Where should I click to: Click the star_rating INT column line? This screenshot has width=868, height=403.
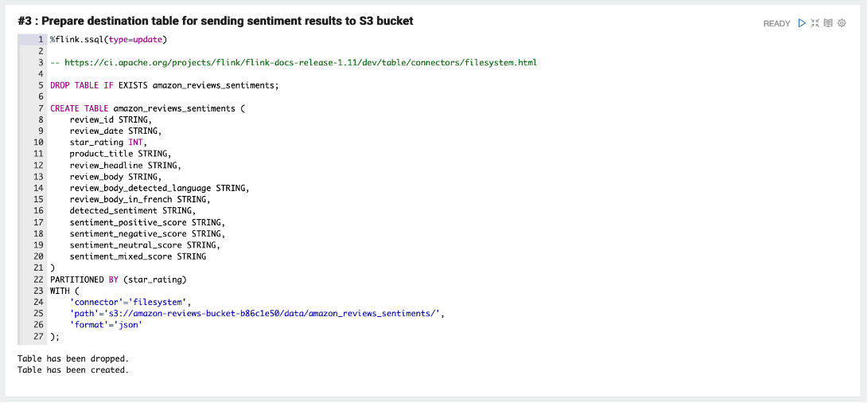point(108,143)
